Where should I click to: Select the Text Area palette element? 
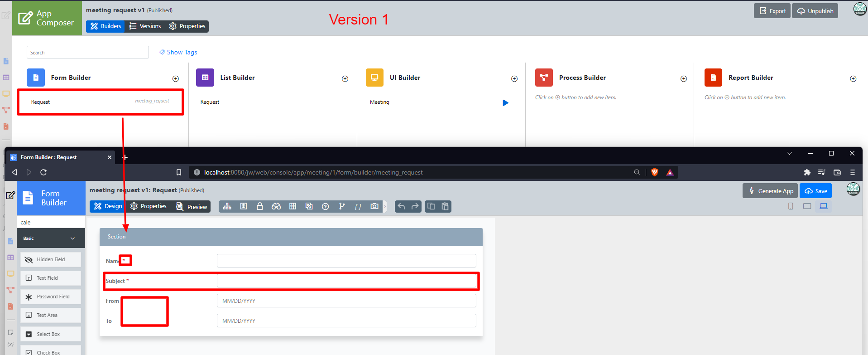coord(51,315)
